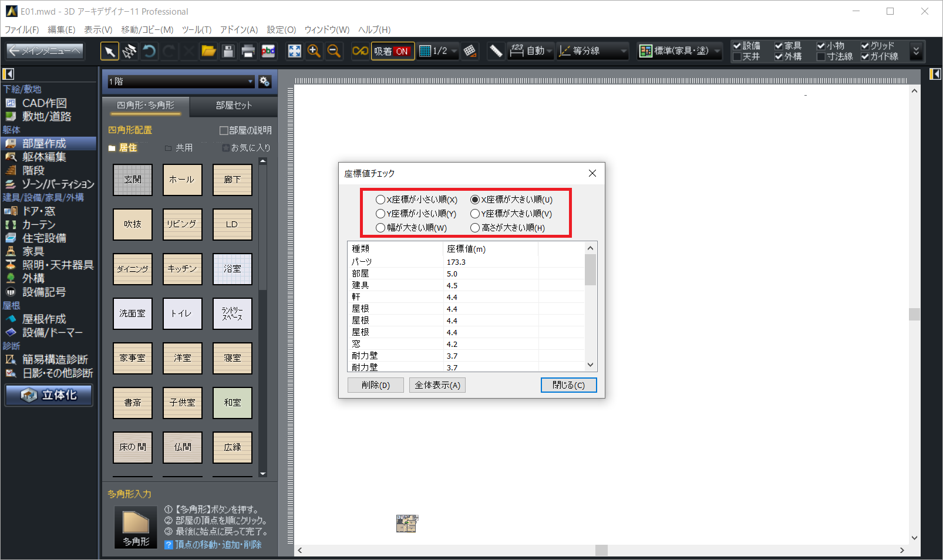This screenshot has width=943, height=560.
Task: Click the fit-to-screen view icon
Action: click(294, 52)
